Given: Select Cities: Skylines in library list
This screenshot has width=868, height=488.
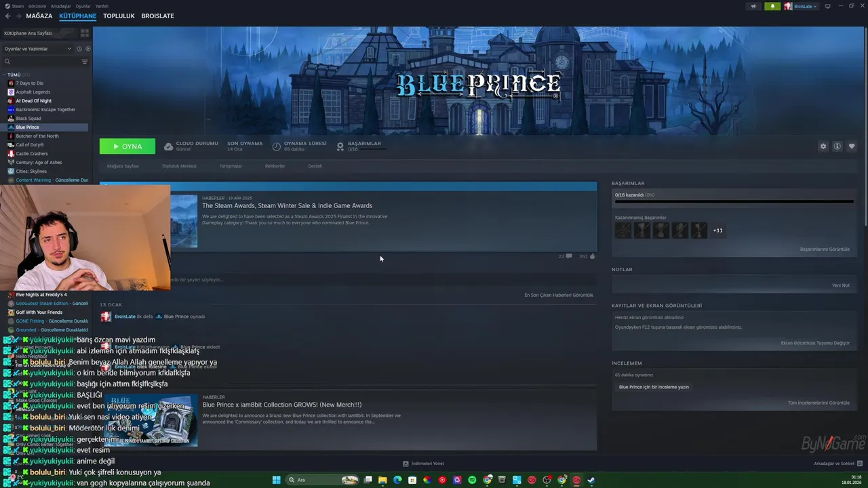Looking at the screenshot, I should click(31, 171).
